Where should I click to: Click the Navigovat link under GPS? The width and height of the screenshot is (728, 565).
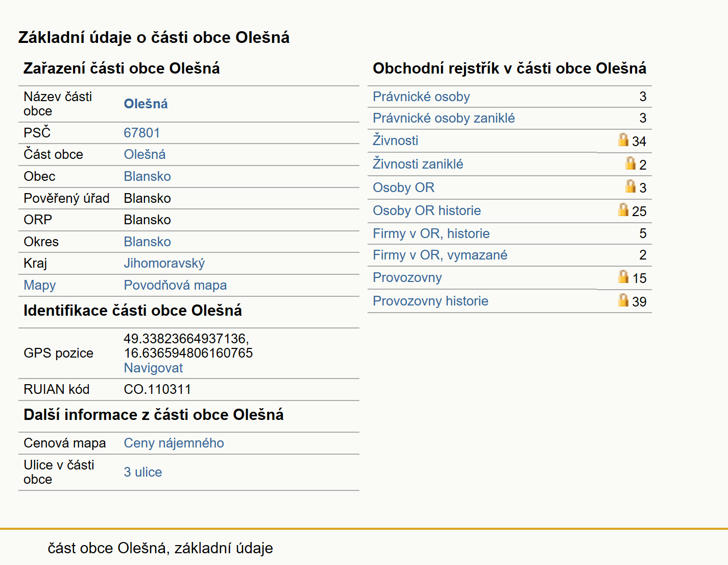pos(153,368)
